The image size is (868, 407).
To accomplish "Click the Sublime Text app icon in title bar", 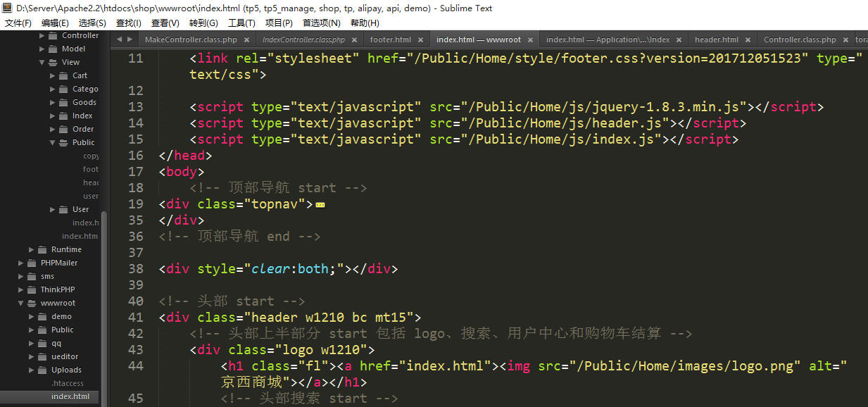I will [7, 8].
